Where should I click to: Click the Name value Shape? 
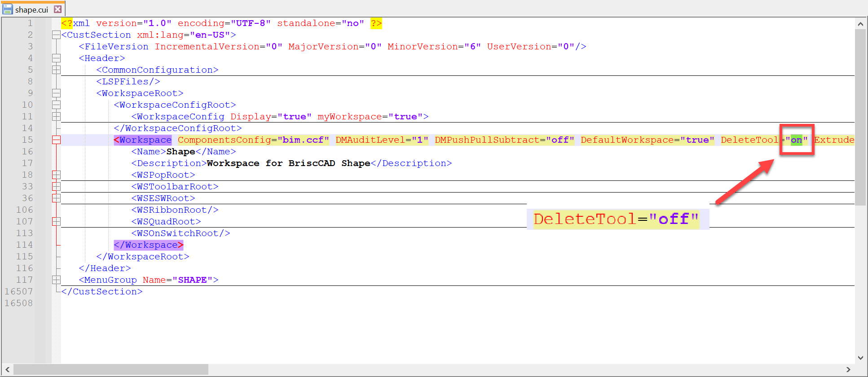pos(181,152)
